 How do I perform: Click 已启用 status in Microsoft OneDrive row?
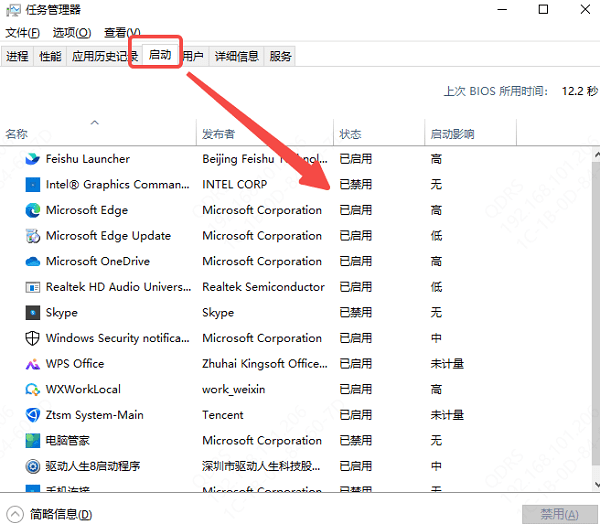pos(355,261)
